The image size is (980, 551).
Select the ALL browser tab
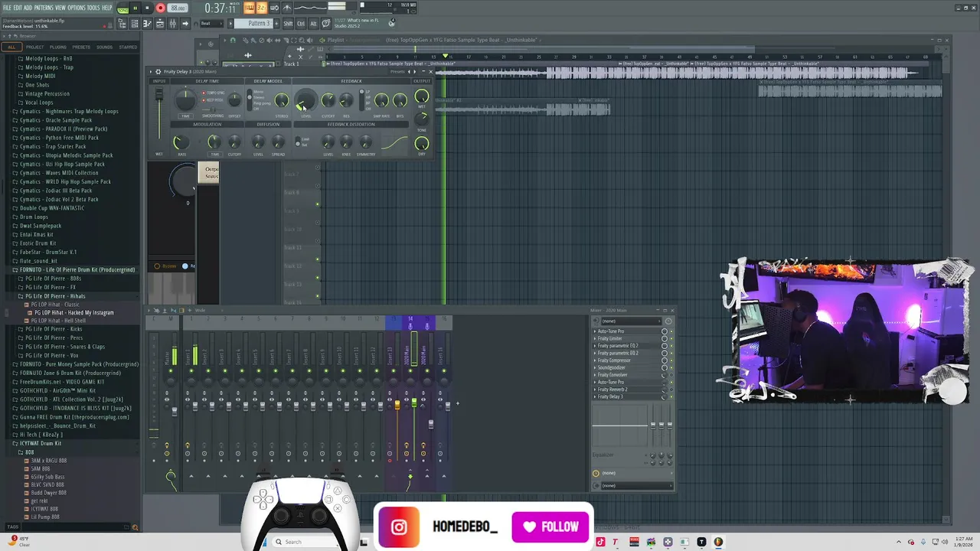[11, 47]
